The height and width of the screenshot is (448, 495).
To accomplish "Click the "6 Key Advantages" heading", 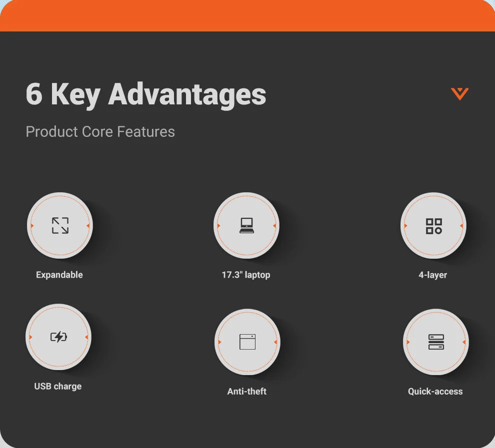I will (146, 94).
